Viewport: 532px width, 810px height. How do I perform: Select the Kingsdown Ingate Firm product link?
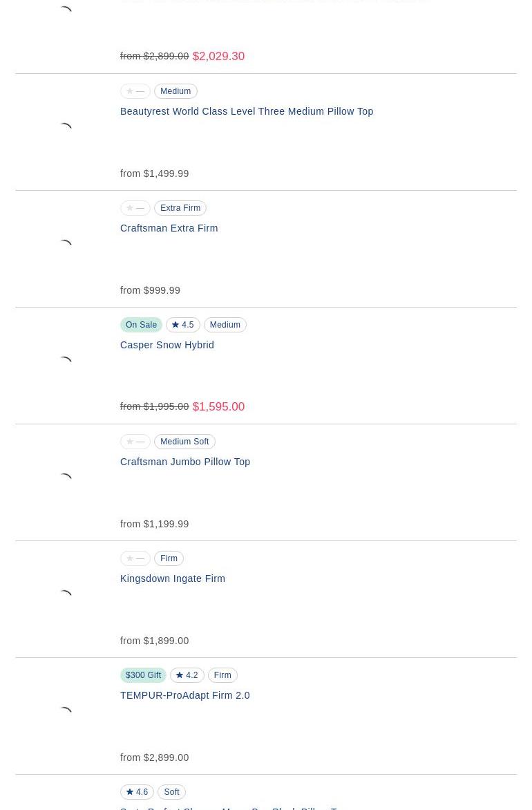(173, 578)
